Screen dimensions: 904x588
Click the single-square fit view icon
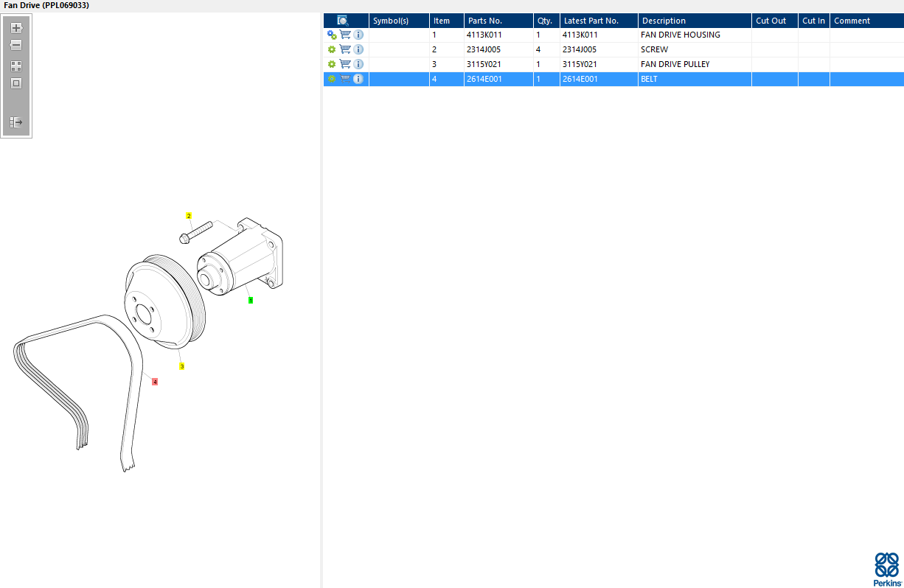pos(16,83)
